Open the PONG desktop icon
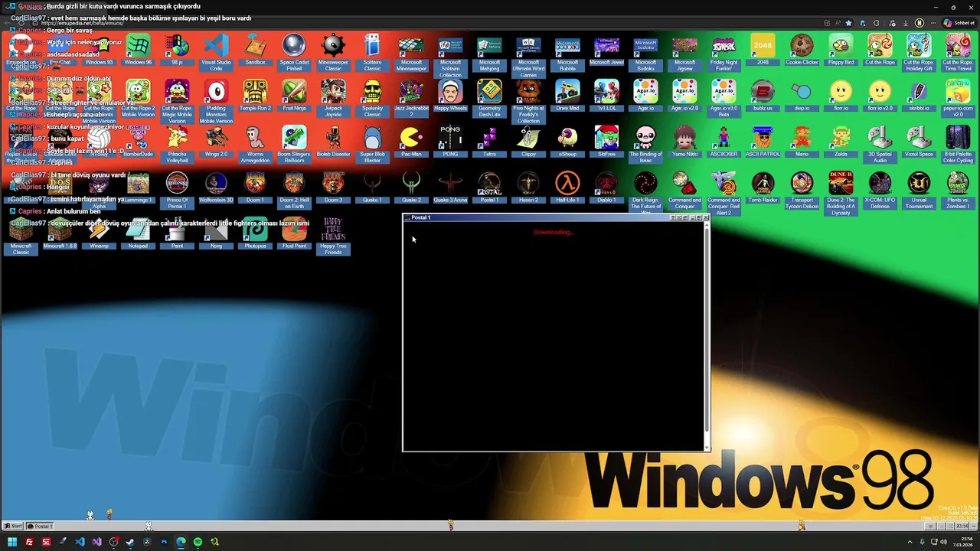This screenshot has width=980, height=551. (x=450, y=141)
